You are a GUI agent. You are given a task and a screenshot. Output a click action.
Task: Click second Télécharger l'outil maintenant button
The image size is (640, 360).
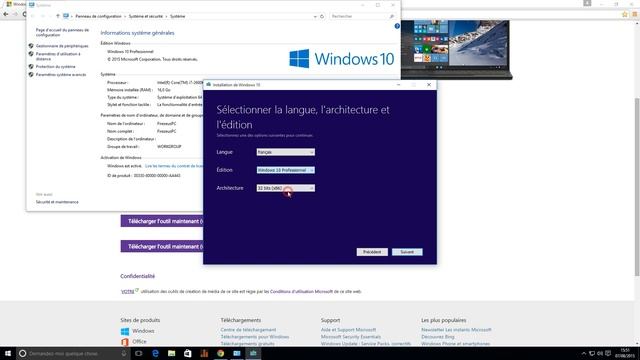click(x=162, y=247)
